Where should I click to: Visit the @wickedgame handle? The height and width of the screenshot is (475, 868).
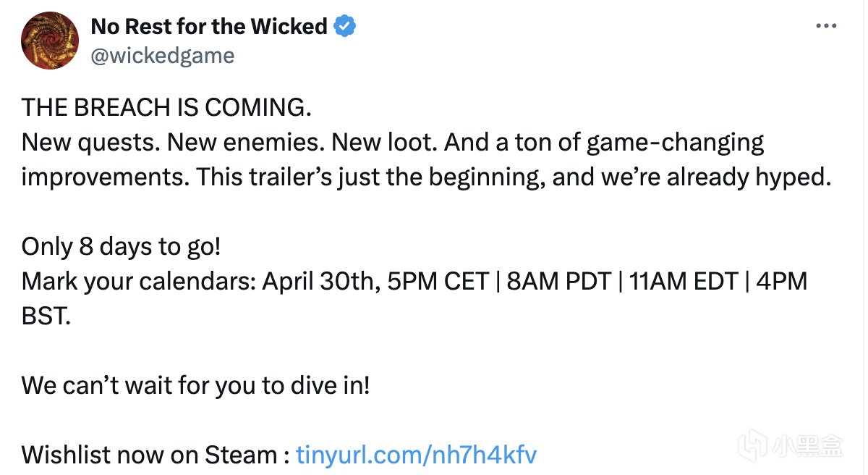tap(163, 56)
